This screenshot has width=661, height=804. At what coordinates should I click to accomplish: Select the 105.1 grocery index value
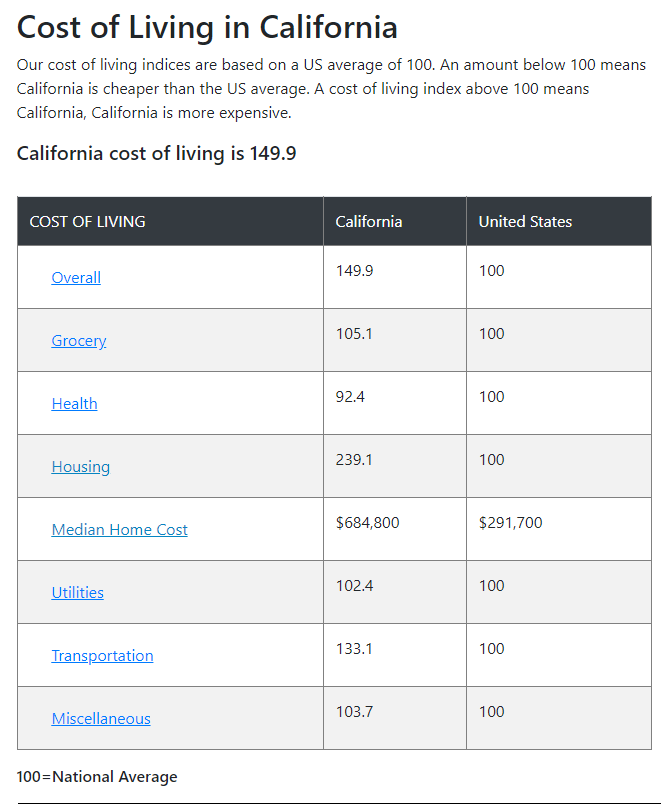(354, 334)
